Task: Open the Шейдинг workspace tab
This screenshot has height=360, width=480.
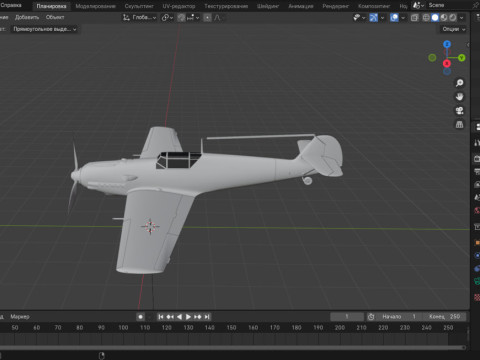Action: pos(268,6)
